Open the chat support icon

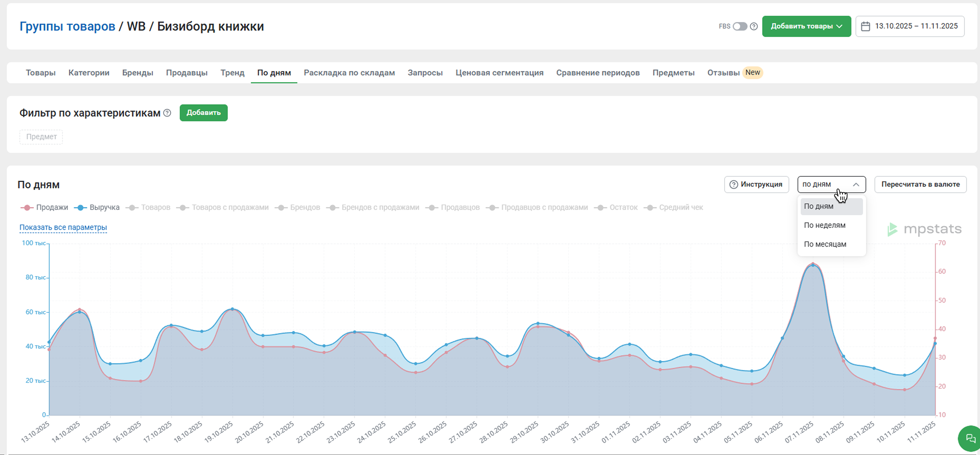tap(971, 438)
